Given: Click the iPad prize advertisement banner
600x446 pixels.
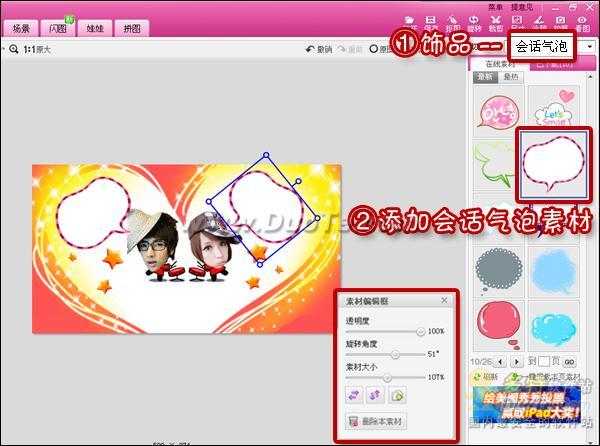Looking at the screenshot, I should [527, 405].
